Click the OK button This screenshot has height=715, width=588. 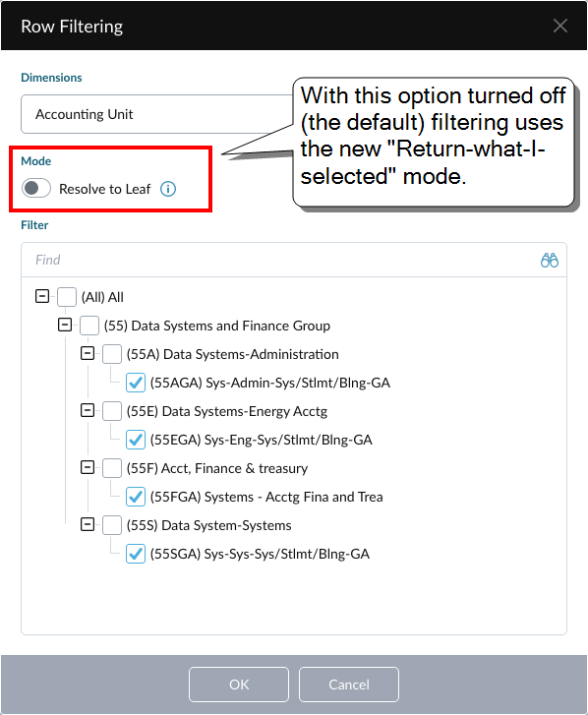239,685
